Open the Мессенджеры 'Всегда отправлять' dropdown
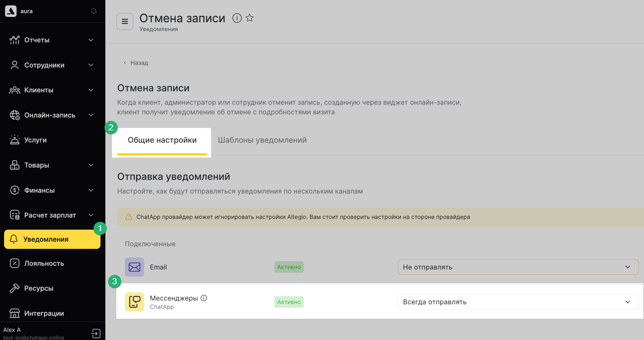 tap(518, 302)
